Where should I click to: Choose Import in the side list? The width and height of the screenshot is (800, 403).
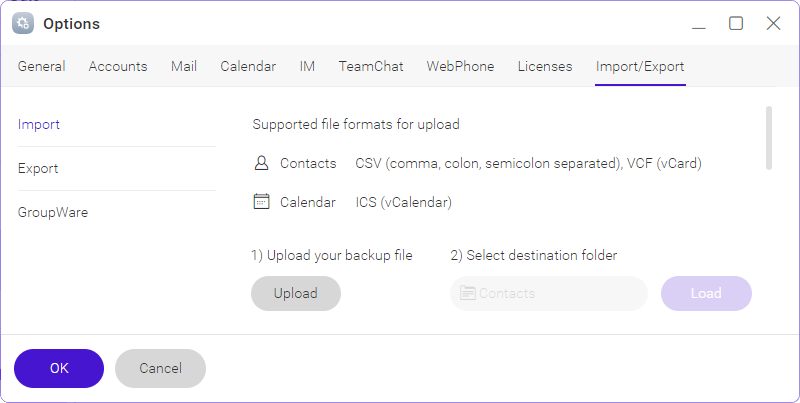click(39, 124)
